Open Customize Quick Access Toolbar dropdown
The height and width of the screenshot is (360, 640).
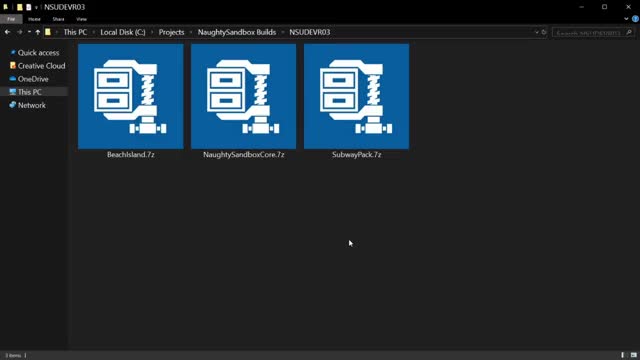36,7
